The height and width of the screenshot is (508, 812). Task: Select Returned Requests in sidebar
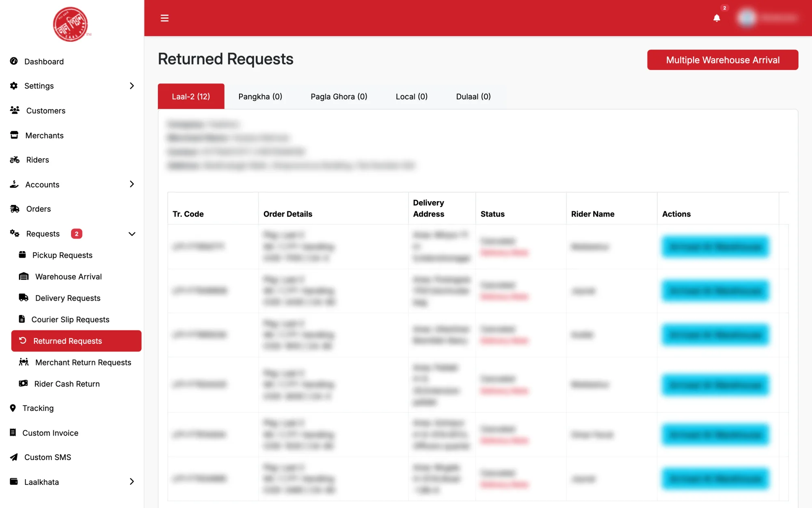coord(76,341)
